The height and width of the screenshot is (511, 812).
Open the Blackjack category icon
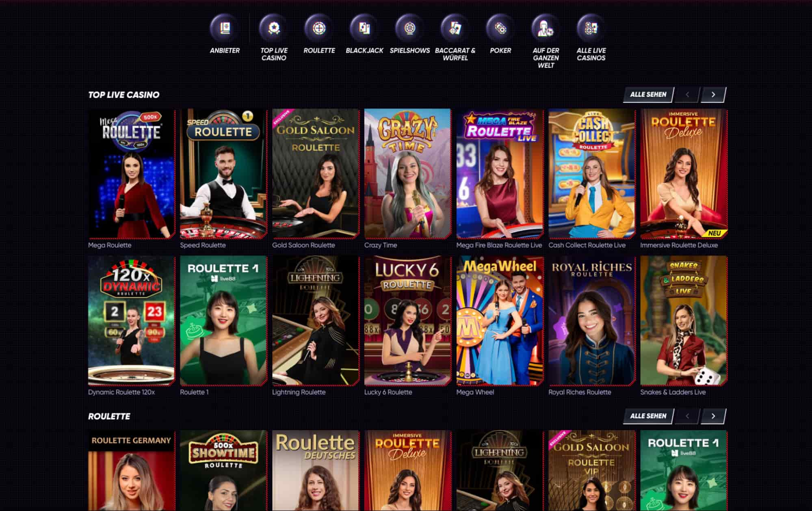[364, 28]
